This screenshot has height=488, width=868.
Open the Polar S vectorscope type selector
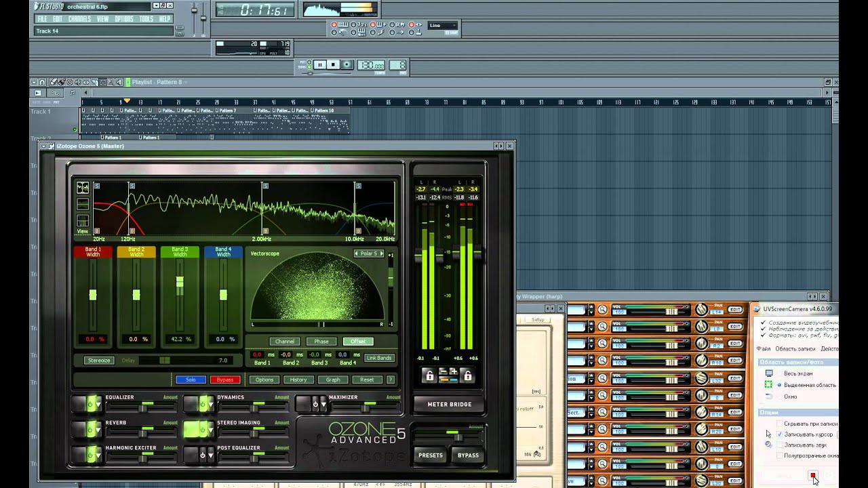point(369,253)
